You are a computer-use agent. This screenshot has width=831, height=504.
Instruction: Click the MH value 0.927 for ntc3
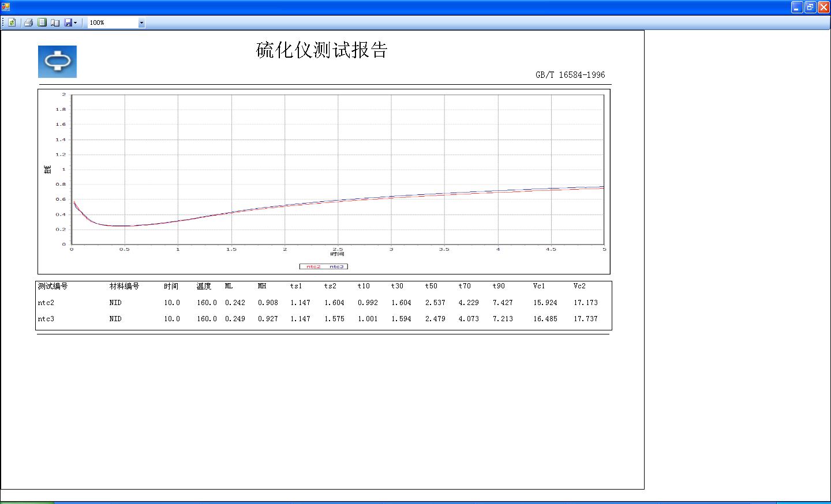(268, 319)
